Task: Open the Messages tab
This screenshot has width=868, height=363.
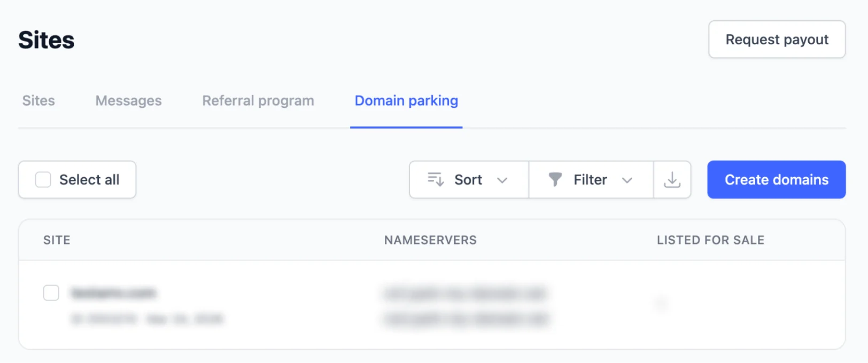Action: 128,101
